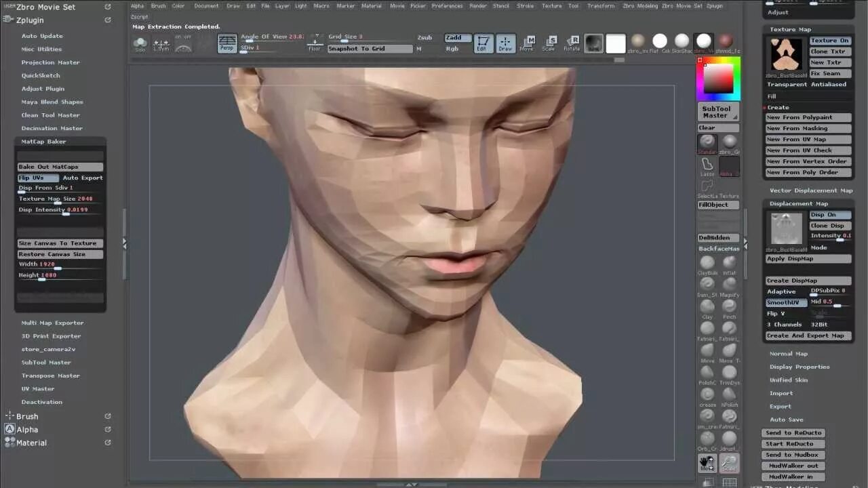Screen dimensions: 868x488
Task: Open the current brush thumbnail in toolbar
Action: click(594, 44)
